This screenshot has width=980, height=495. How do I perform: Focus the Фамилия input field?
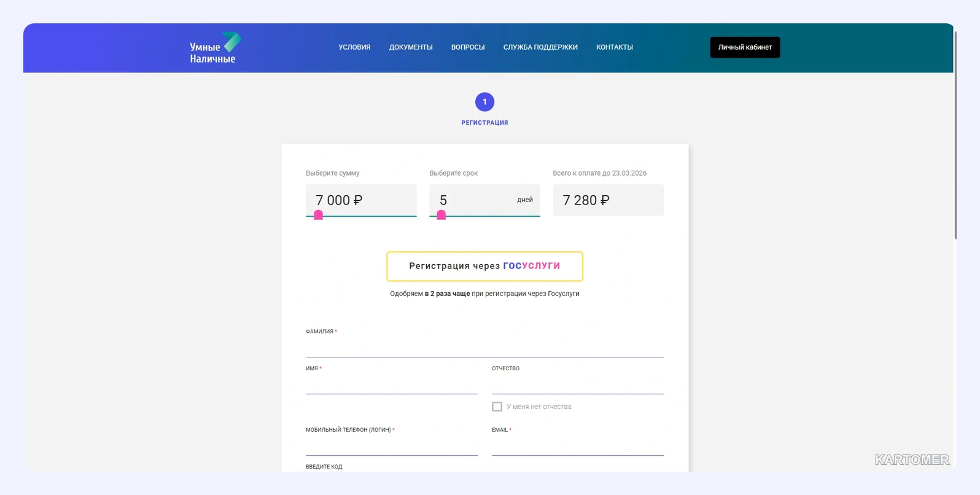[x=484, y=347]
